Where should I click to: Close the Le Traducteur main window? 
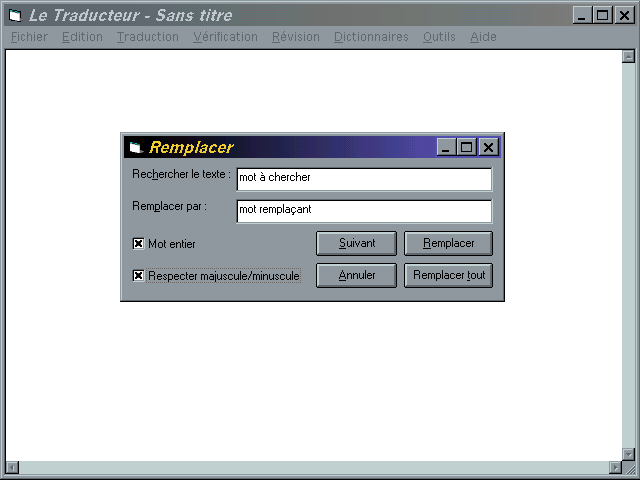[624, 16]
